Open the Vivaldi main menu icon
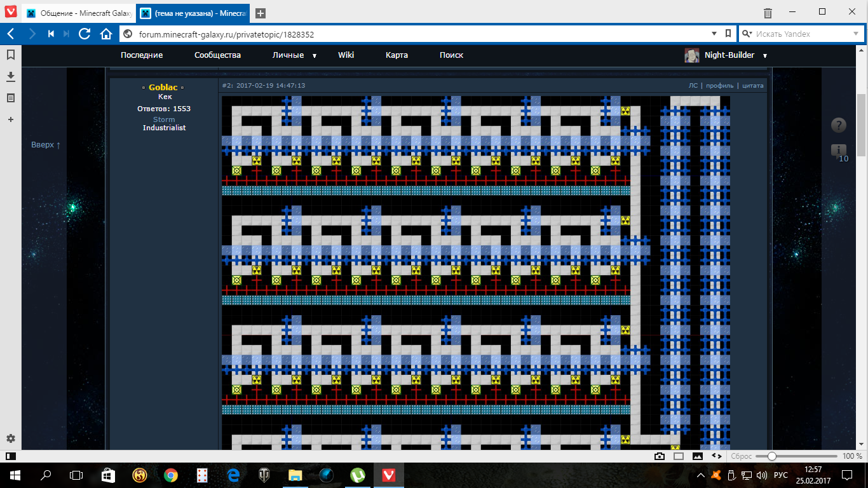The image size is (868, 488). click(11, 12)
